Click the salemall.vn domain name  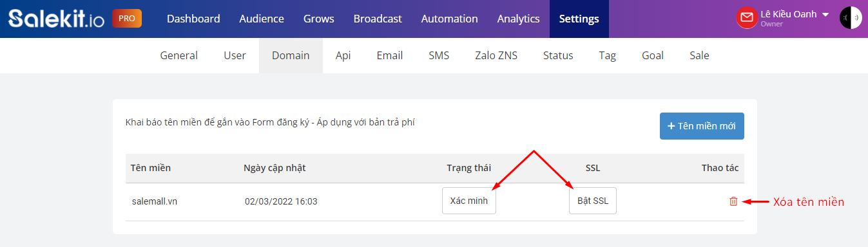click(154, 201)
